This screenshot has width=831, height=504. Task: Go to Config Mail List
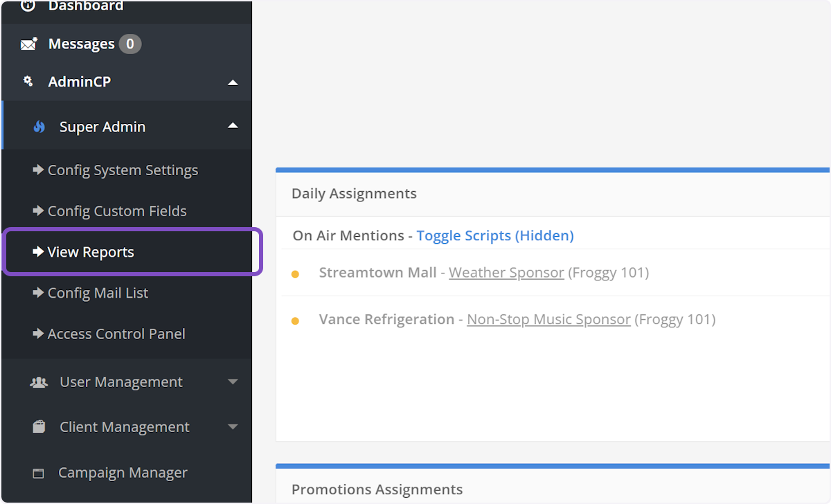point(97,293)
